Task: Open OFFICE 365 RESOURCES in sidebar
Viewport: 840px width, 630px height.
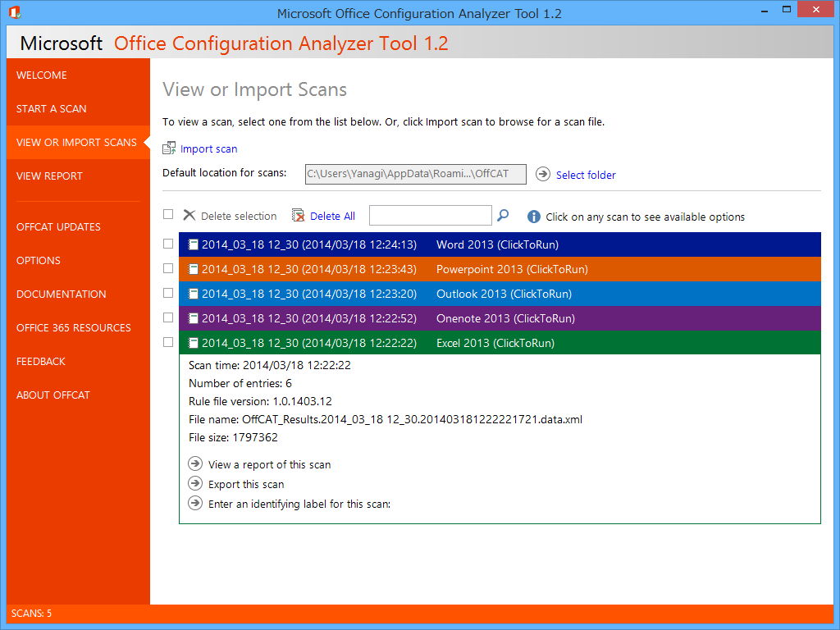Action: 73,328
